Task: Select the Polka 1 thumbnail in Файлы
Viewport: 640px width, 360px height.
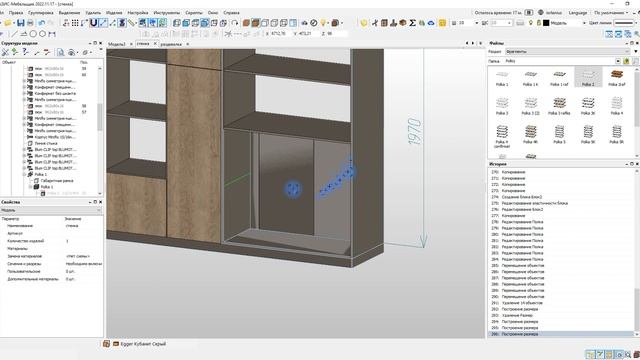Action: (502, 77)
